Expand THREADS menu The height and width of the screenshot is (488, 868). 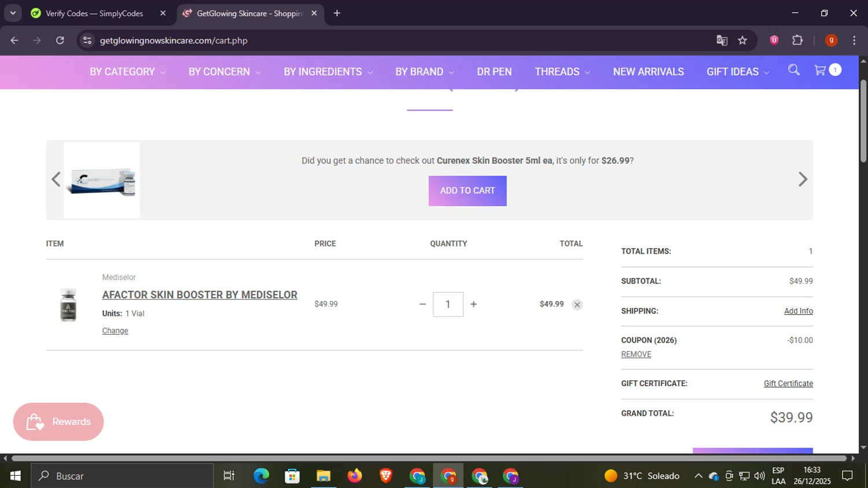[562, 72]
